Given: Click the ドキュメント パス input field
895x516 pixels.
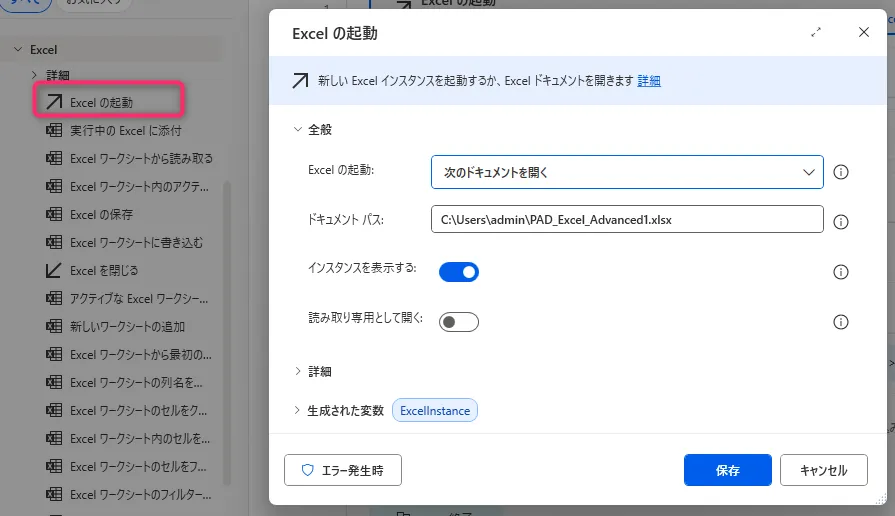Looking at the screenshot, I should (627, 219).
